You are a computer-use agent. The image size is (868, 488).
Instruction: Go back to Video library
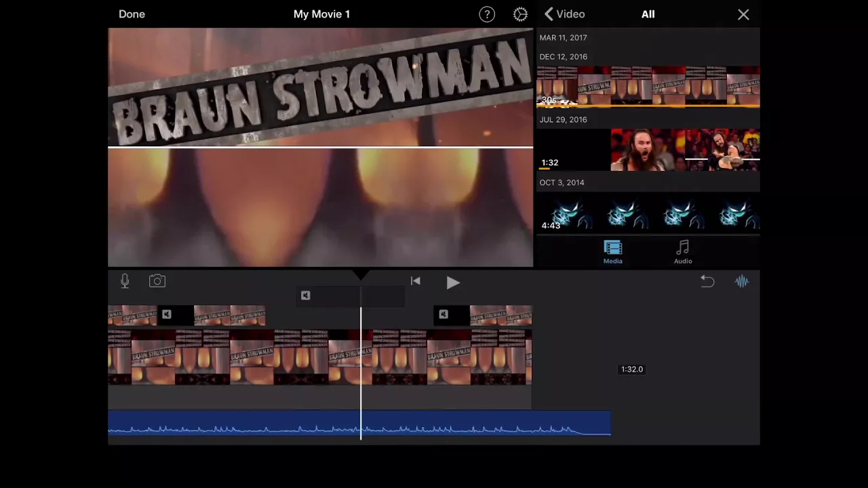tap(564, 14)
